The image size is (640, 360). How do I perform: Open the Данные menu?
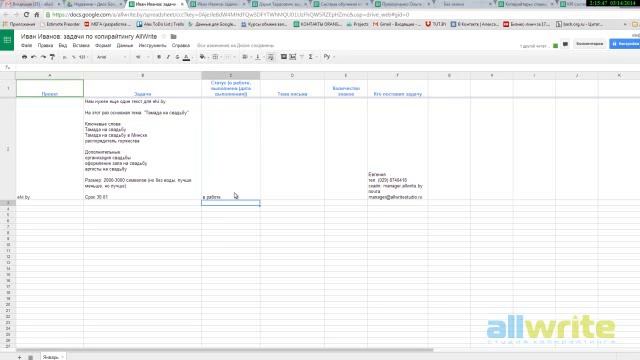click(125, 46)
